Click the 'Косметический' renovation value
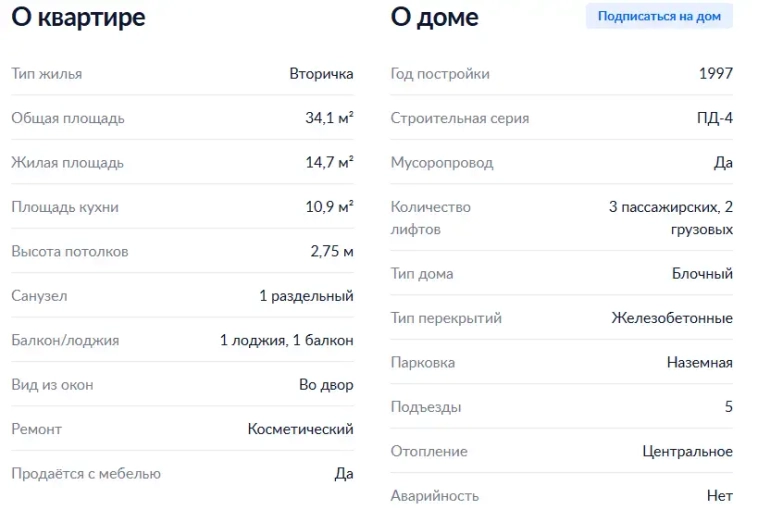 click(300, 429)
